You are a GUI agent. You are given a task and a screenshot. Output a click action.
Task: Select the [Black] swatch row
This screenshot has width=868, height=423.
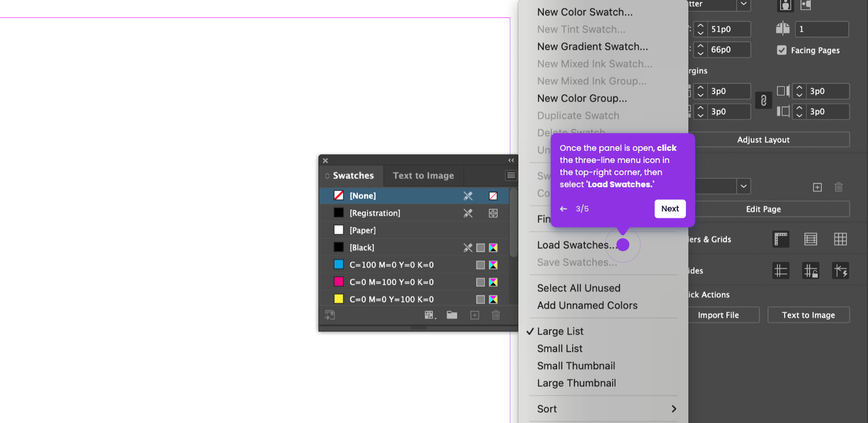coord(414,247)
